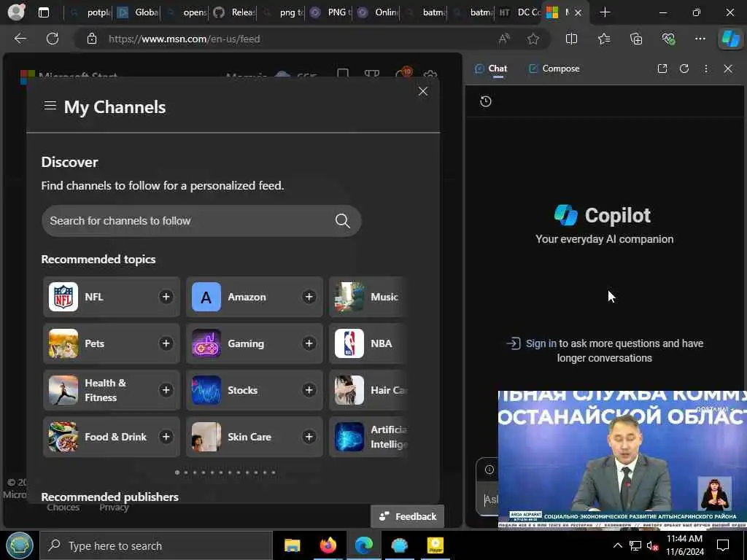Open the Collections icon

636,39
